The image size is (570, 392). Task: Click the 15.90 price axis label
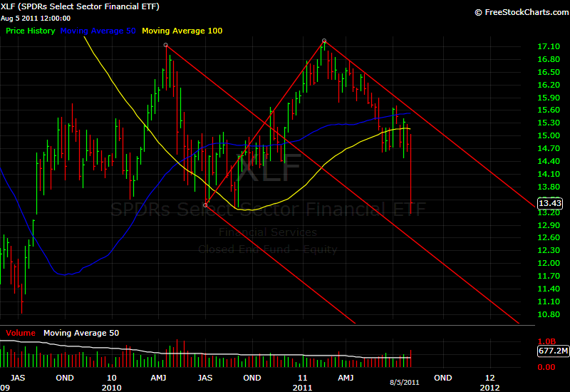(549, 98)
